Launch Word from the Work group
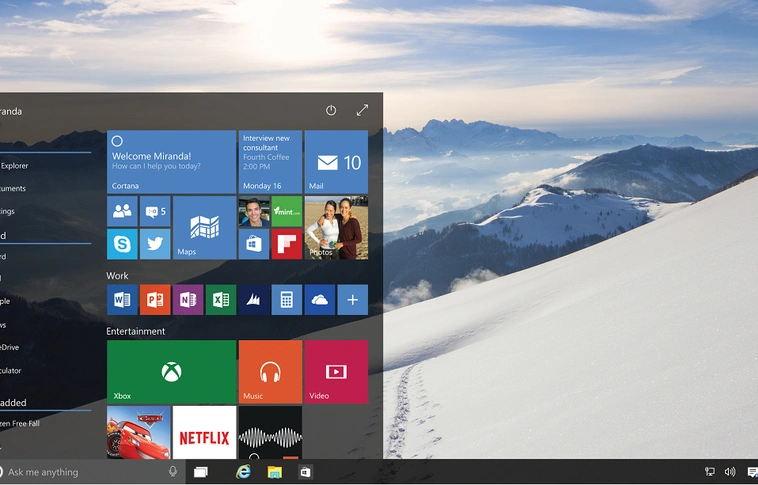The image size is (758, 485). (x=122, y=300)
